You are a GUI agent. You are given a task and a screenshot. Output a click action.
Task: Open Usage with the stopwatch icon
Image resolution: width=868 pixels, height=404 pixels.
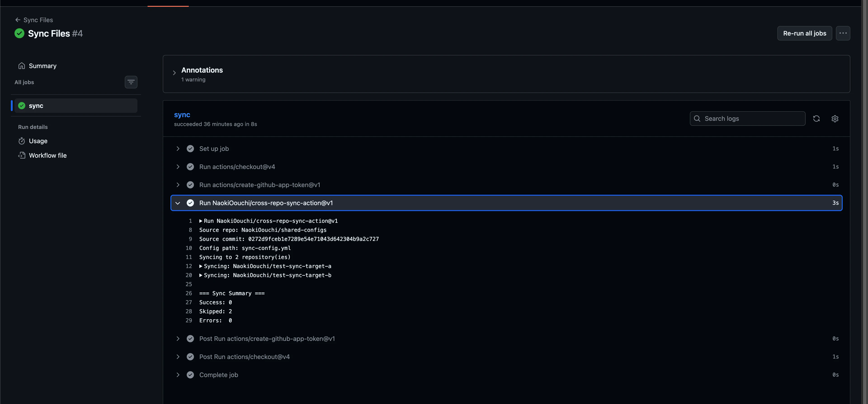(x=21, y=141)
